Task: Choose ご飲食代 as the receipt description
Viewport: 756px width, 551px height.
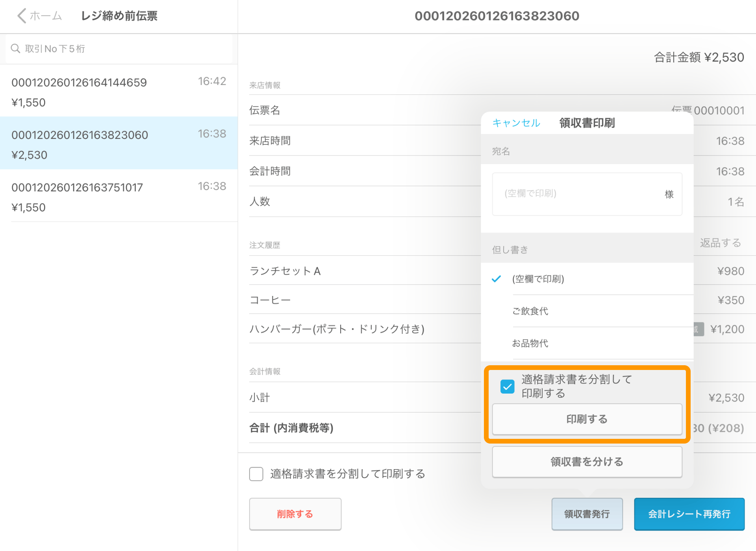Action: click(531, 311)
